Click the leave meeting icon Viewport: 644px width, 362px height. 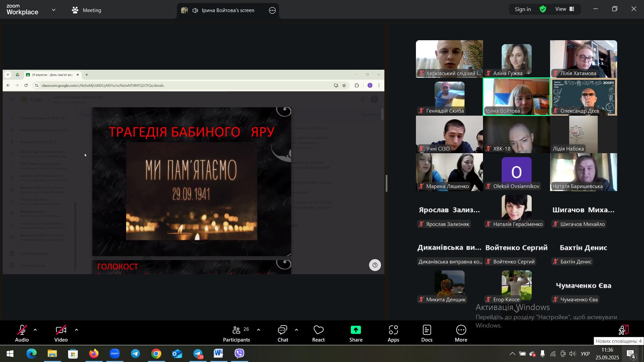pos(624,330)
